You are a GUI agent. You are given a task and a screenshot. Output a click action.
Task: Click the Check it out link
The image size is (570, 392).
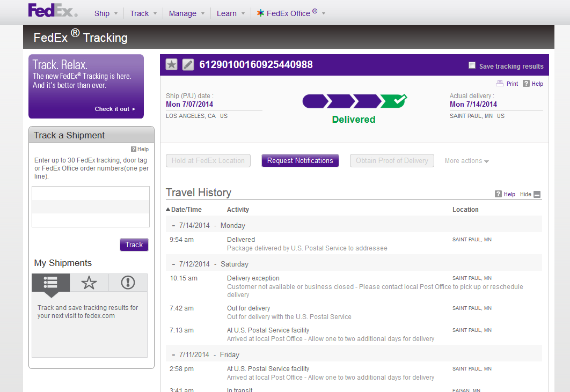[x=115, y=109]
